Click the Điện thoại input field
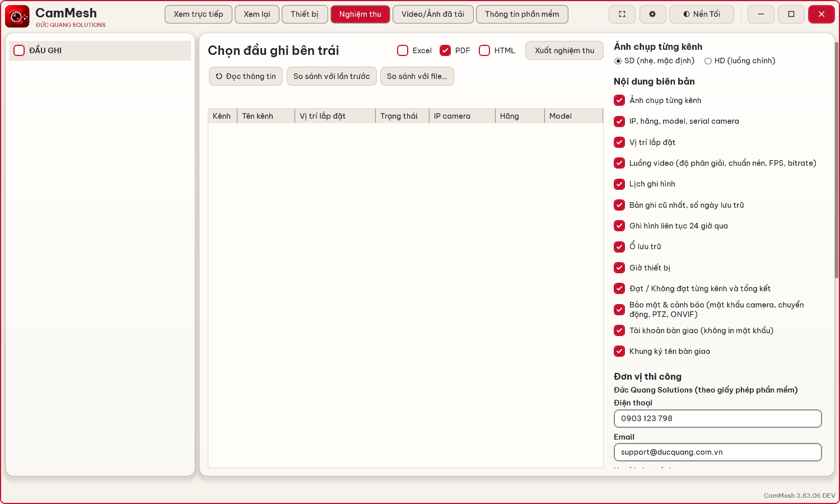The height and width of the screenshot is (504, 840). click(717, 418)
